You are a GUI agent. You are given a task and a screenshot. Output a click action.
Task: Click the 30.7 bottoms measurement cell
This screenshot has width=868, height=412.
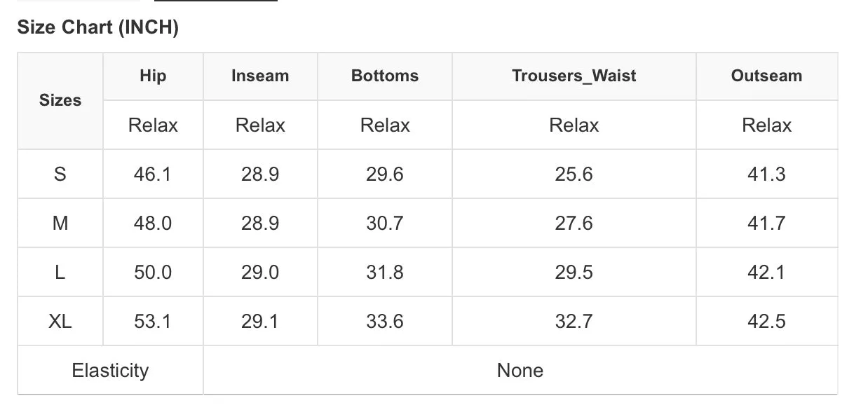tap(385, 223)
